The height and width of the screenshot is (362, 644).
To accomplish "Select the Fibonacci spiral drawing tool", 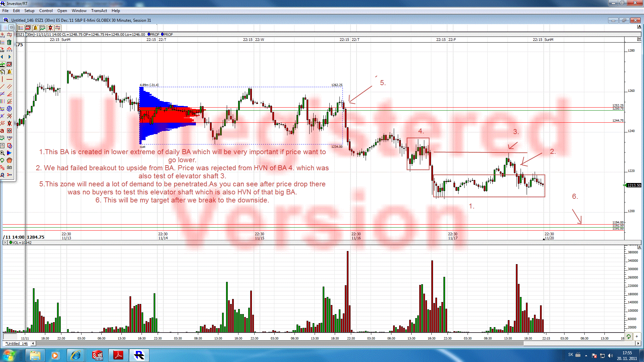I will (x=9, y=108).
